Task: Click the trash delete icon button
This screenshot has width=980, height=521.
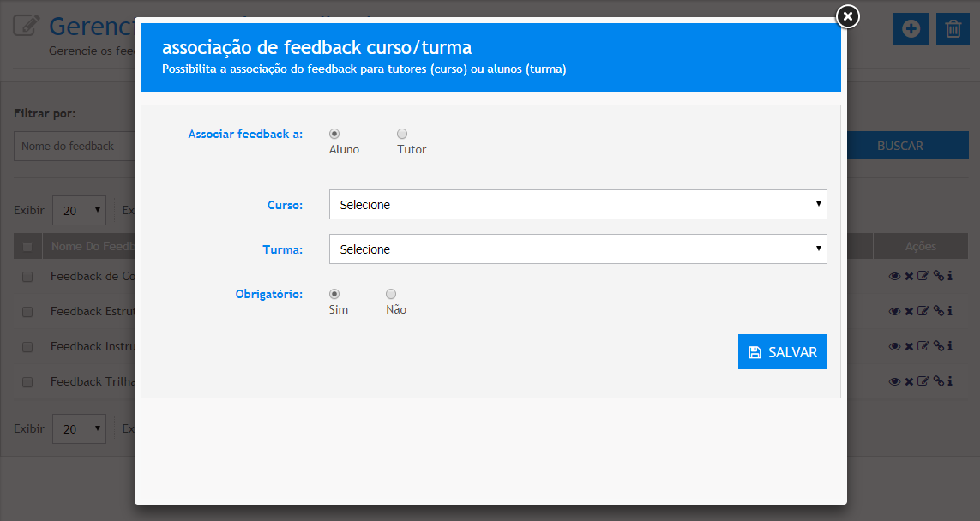Action: pyautogui.click(x=953, y=29)
